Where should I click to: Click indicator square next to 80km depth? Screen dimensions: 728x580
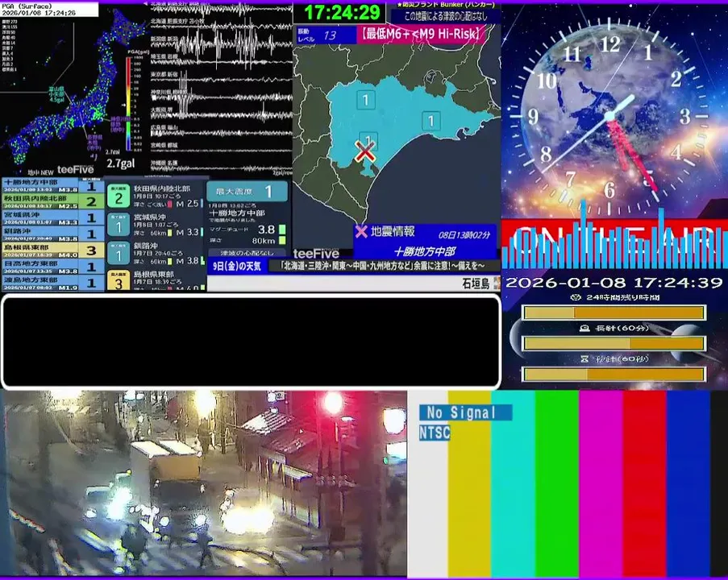click(x=282, y=240)
